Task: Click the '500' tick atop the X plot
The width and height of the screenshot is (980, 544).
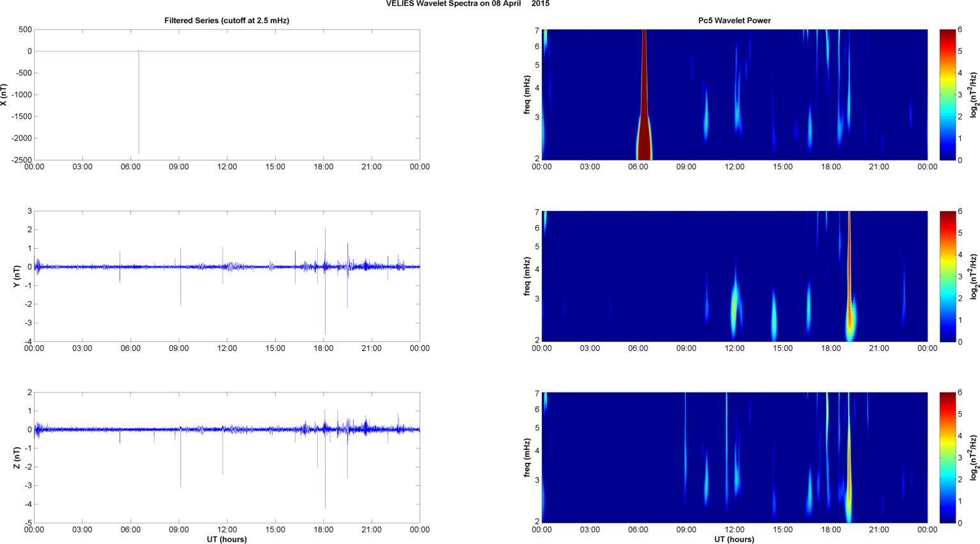Action: coord(25,29)
